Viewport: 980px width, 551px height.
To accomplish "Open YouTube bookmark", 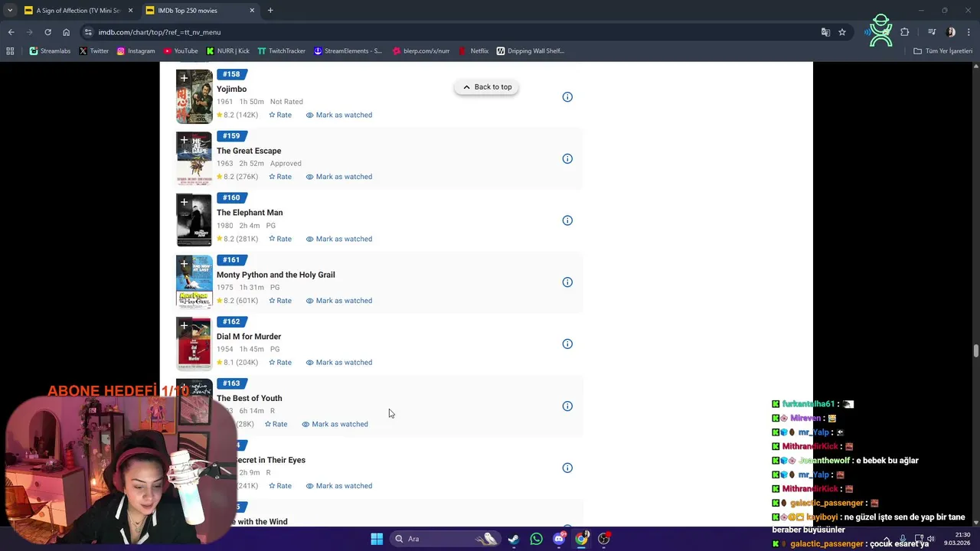I will point(181,51).
